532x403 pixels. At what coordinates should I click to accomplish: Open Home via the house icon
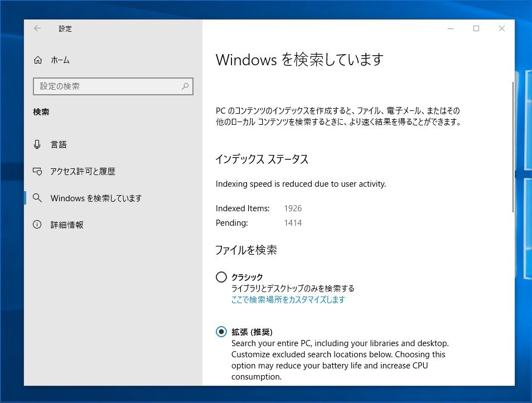(x=38, y=60)
